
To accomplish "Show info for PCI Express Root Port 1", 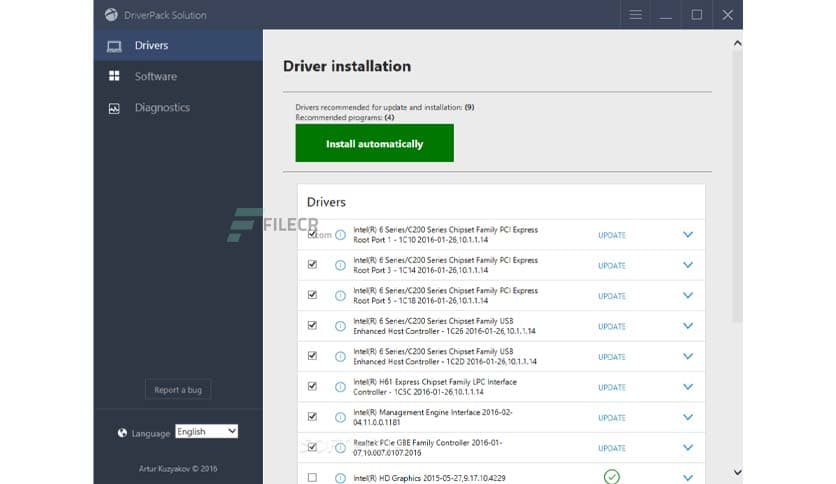I will pos(340,235).
